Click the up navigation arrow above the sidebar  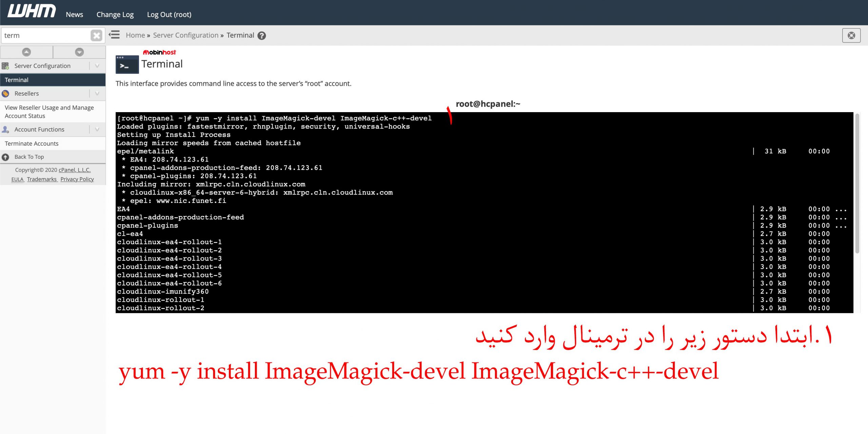click(26, 52)
